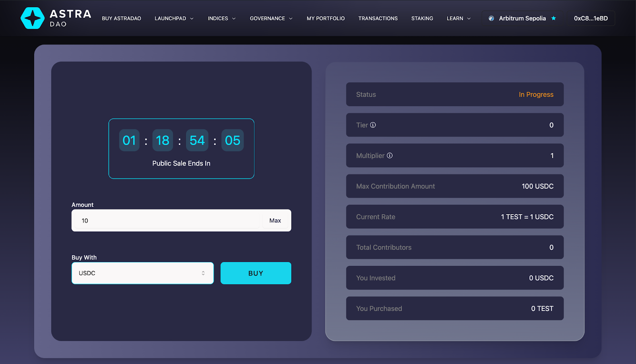Open the Learn dropdown menu

point(458,18)
